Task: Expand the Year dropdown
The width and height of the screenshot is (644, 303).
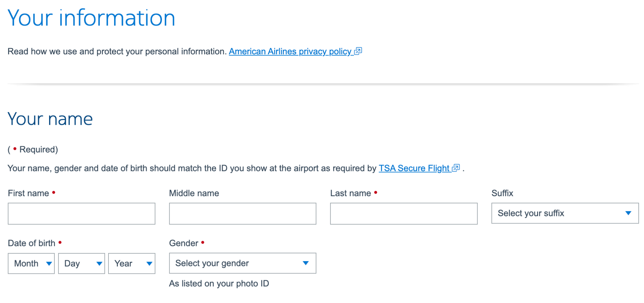Action: click(x=132, y=263)
